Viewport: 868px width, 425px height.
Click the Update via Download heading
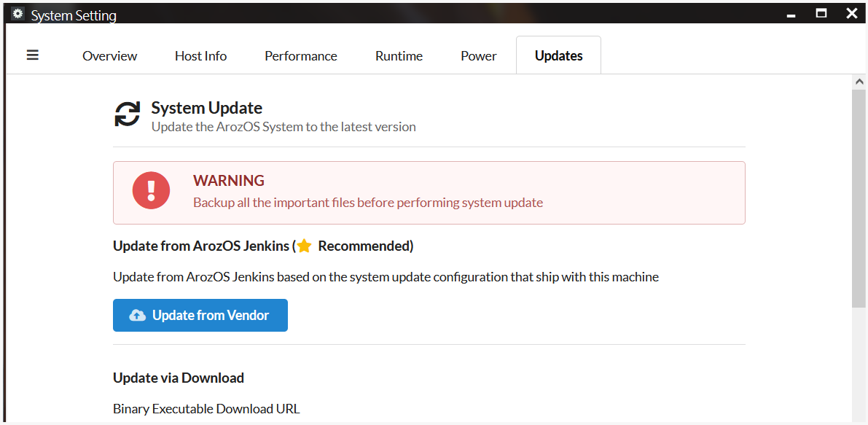(179, 378)
